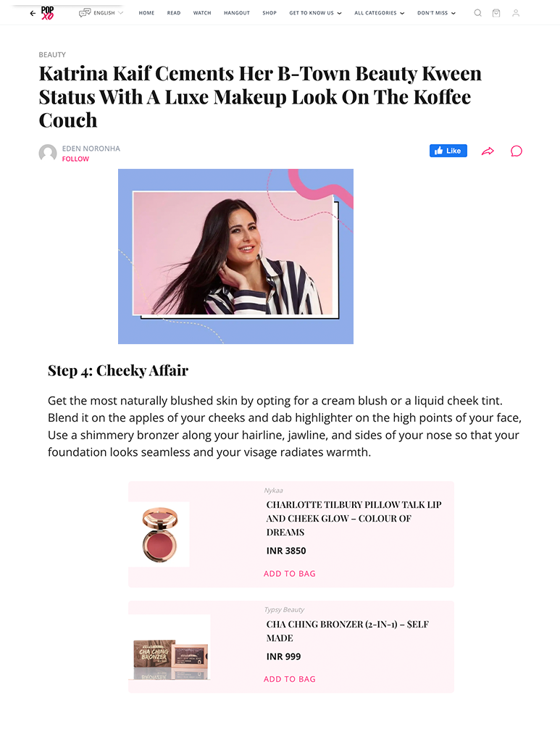Click the pink share arrow icon

[488, 151]
